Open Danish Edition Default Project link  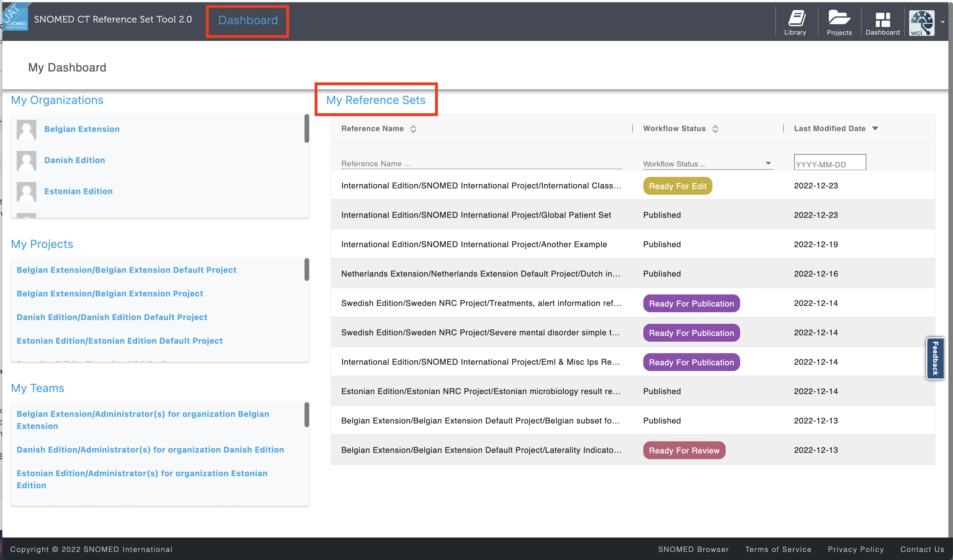(112, 317)
